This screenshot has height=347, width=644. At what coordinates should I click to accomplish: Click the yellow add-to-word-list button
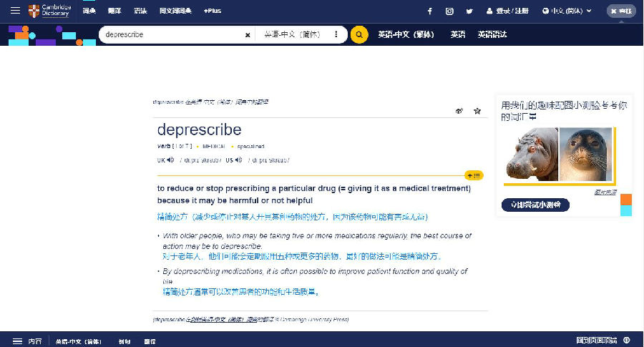474,175
